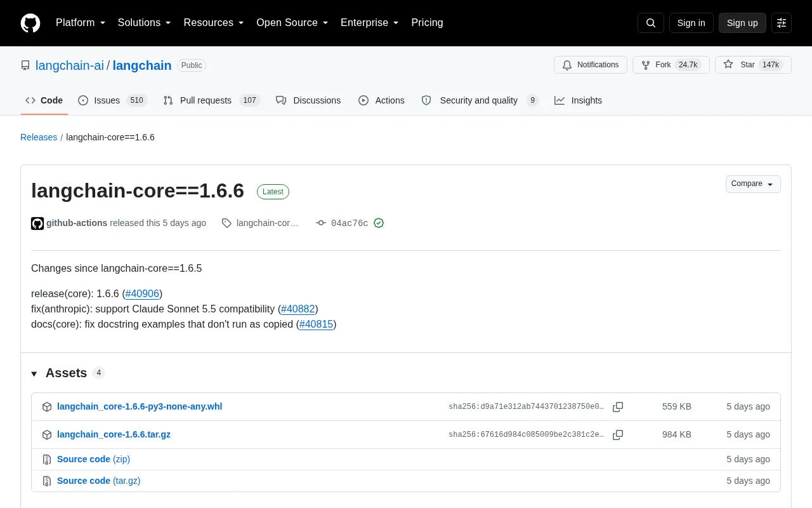
Task: Fork the langchain repository
Action: (x=671, y=65)
